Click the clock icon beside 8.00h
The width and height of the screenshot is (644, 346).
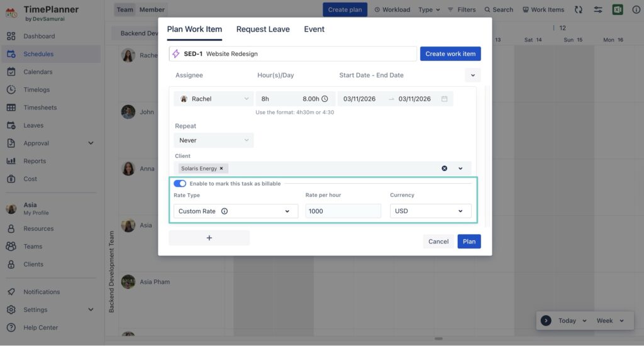pos(325,99)
